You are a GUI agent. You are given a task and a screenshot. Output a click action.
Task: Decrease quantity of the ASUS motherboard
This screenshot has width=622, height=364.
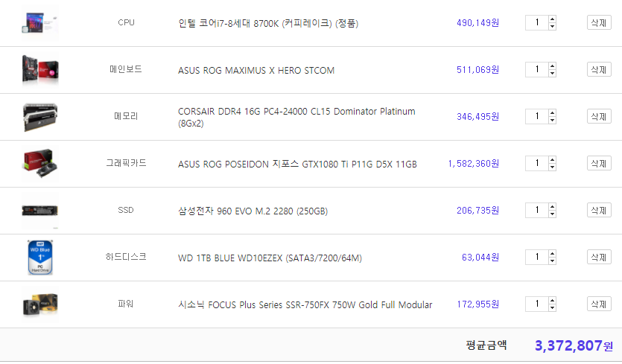pos(552,74)
